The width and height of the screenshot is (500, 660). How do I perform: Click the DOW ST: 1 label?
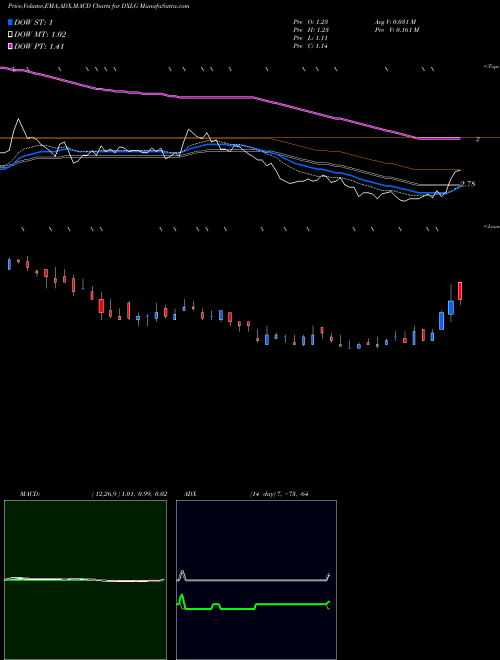34,22
